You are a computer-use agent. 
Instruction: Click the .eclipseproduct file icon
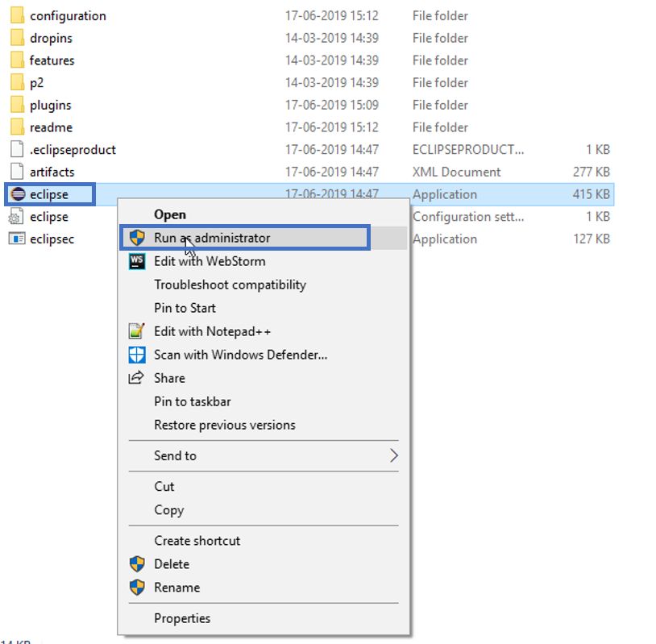[x=17, y=149]
